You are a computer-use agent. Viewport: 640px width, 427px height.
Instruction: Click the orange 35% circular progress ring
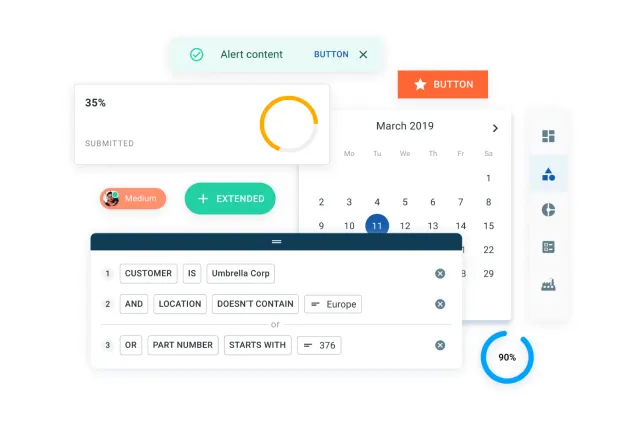tap(289, 124)
